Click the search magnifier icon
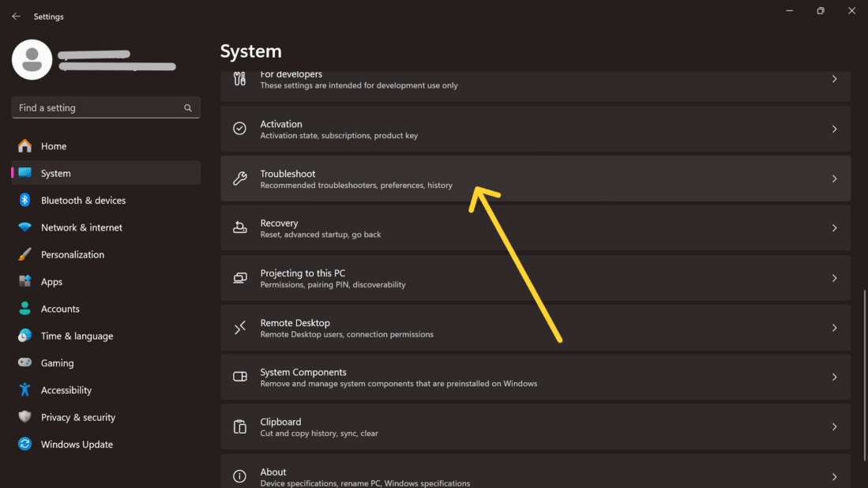868x488 pixels. [x=188, y=108]
